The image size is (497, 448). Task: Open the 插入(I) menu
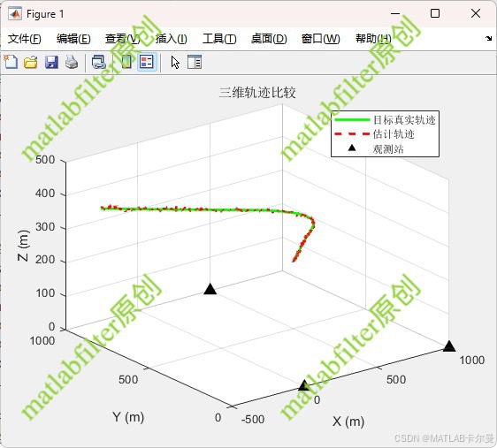[172, 39]
